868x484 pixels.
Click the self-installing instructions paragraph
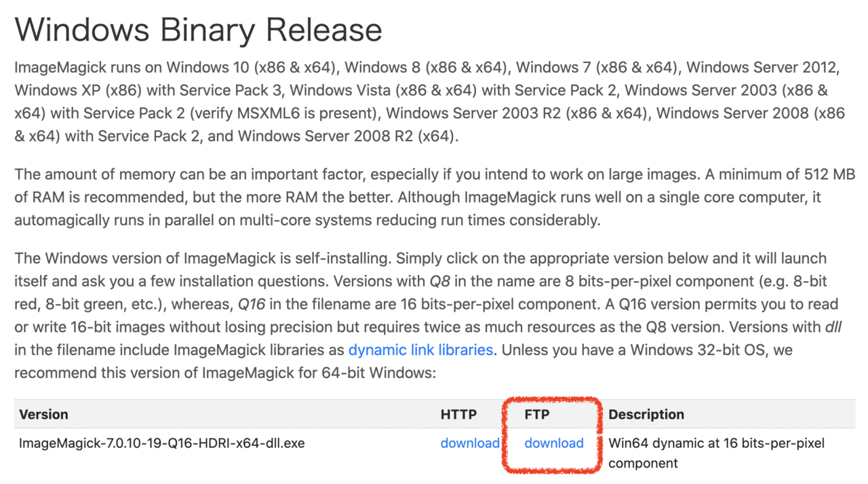click(427, 316)
